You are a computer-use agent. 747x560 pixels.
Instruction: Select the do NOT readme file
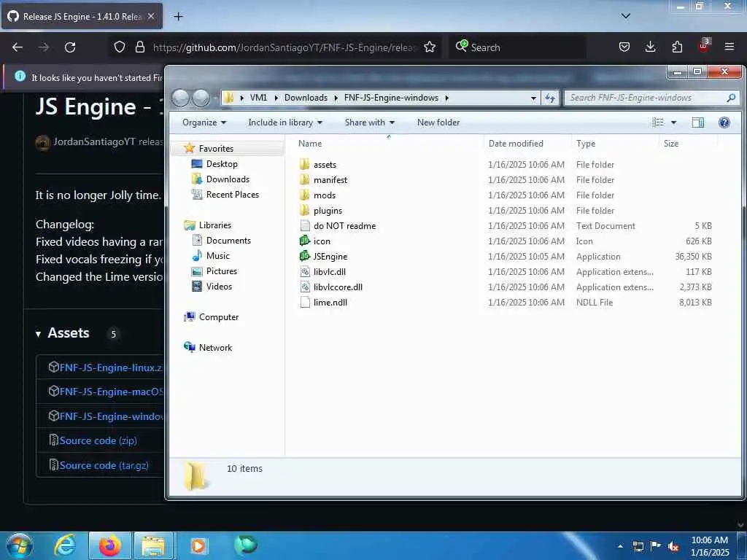344,226
